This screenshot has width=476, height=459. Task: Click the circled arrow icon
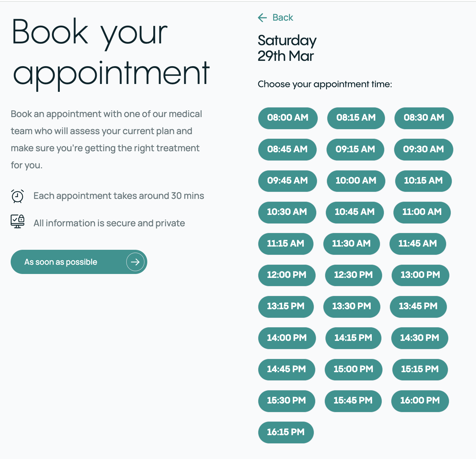[x=135, y=262]
